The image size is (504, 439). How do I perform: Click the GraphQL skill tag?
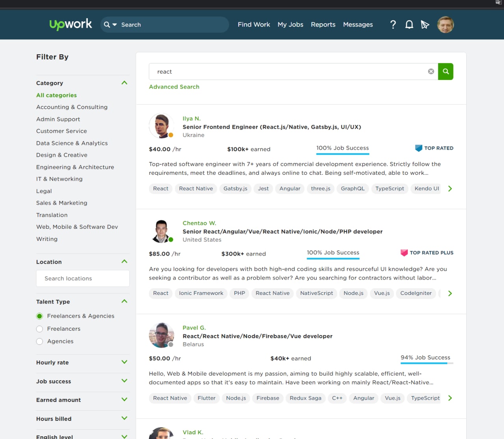click(x=353, y=189)
